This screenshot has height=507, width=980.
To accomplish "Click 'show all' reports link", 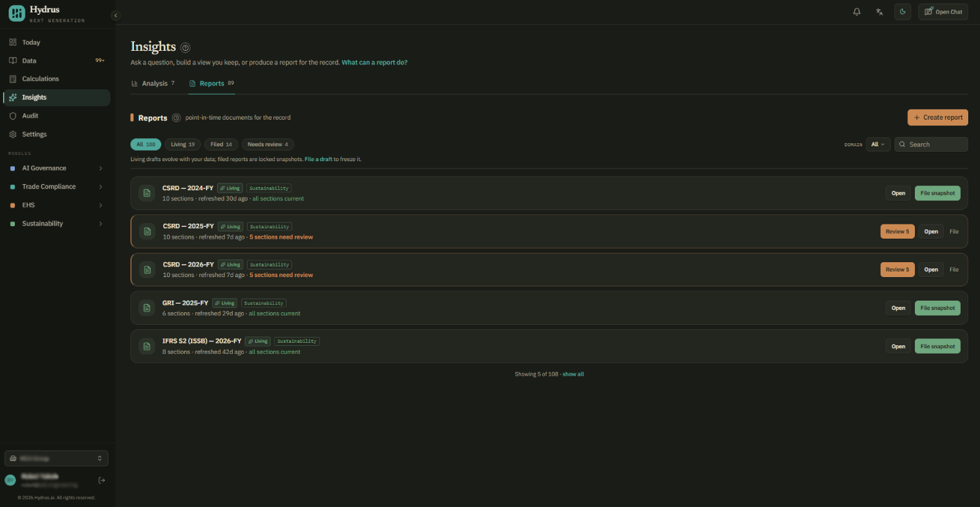I will pyautogui.click(x=573, y=374).
